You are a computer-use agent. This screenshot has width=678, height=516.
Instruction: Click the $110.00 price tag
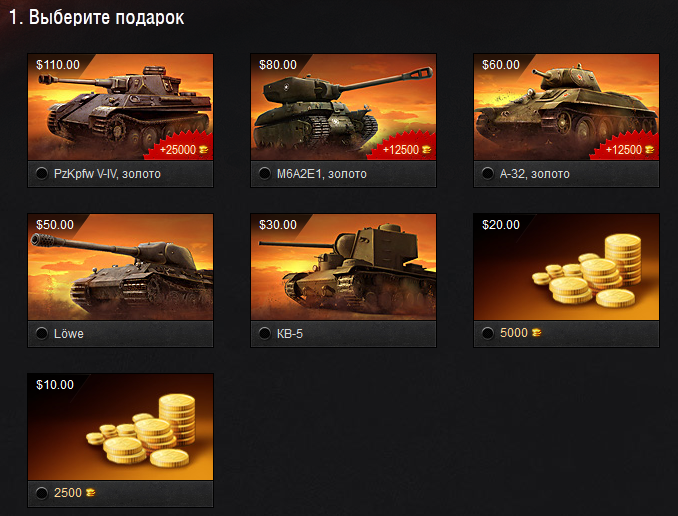tap(58, 65)
